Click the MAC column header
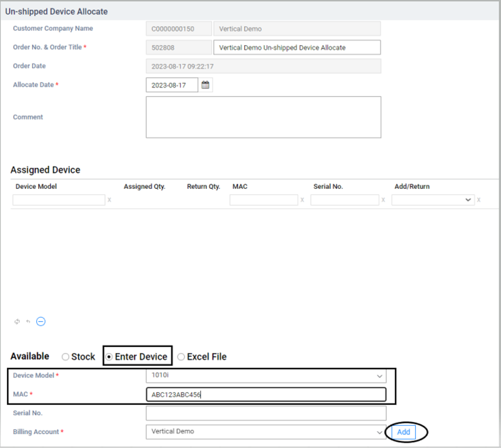 240,186
